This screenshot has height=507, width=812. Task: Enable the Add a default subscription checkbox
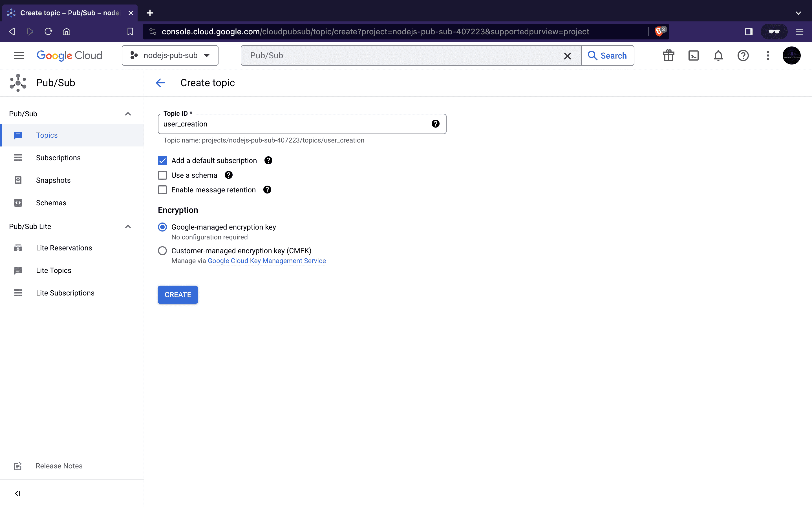[x=162, y=161]
